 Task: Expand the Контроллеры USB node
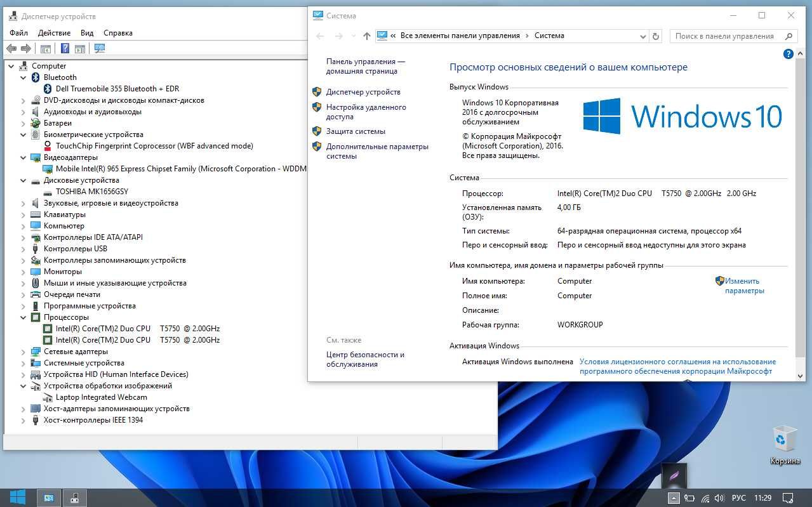tap(23, 249)
